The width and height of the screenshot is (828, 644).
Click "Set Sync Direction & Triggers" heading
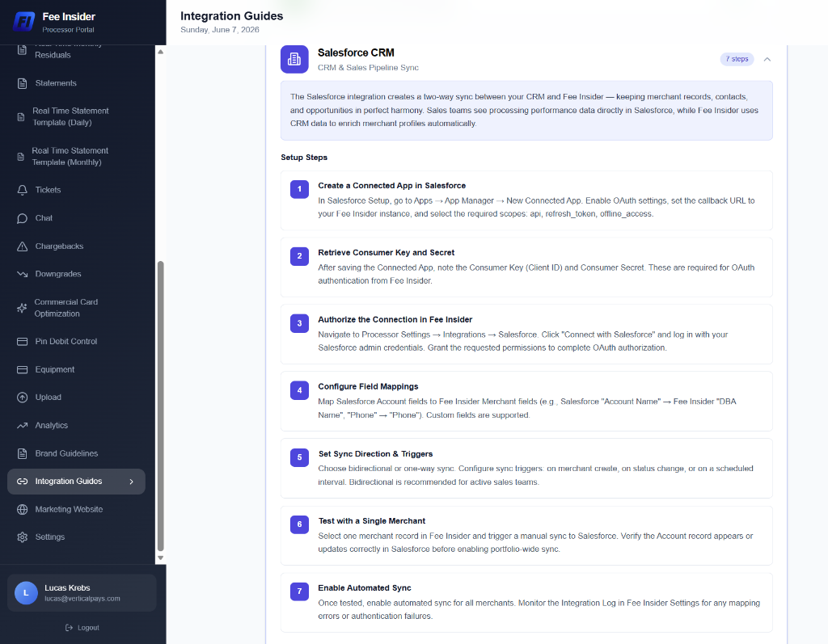tap(375, 454)
